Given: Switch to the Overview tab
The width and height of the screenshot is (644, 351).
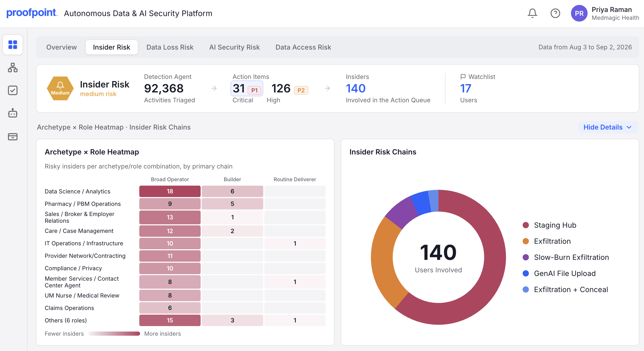Looking at the screenshot, I should (62, 47).
